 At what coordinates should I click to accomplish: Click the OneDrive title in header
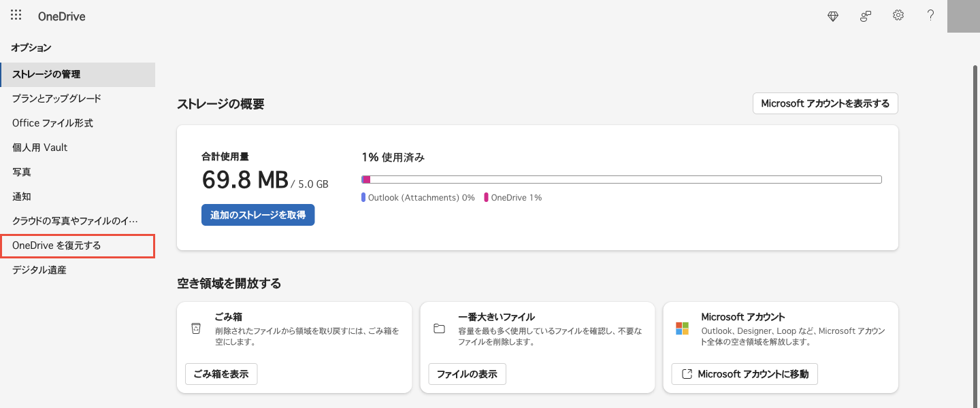tap(62, 16)
